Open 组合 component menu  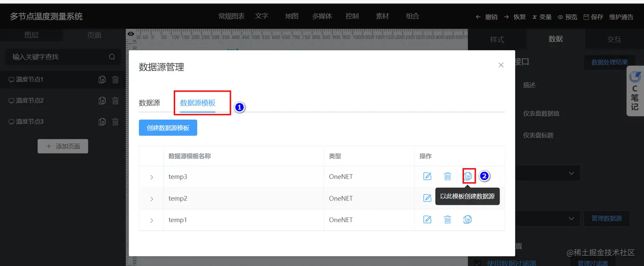click(x=412, y=16)
